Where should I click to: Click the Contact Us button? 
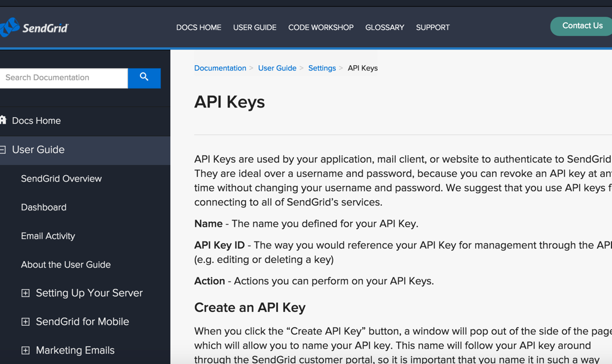(582, 26)
